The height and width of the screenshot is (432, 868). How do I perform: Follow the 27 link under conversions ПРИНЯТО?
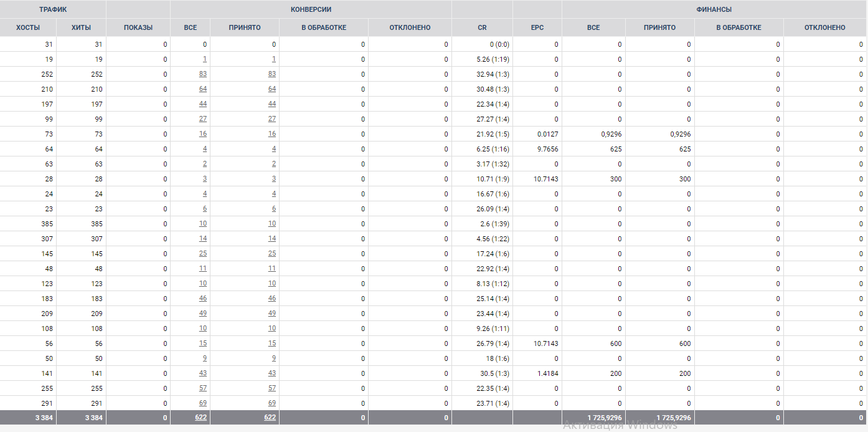(x=272, y=119)
